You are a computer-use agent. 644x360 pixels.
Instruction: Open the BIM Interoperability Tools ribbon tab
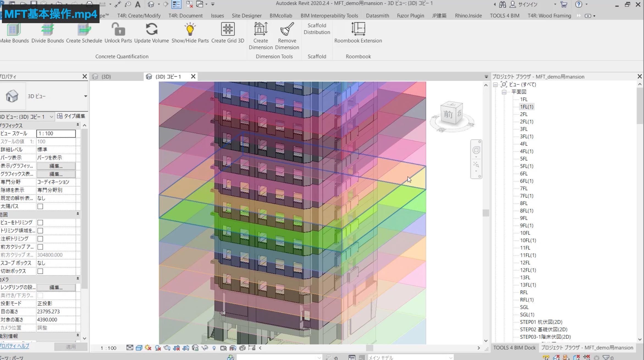pos(329,16)
